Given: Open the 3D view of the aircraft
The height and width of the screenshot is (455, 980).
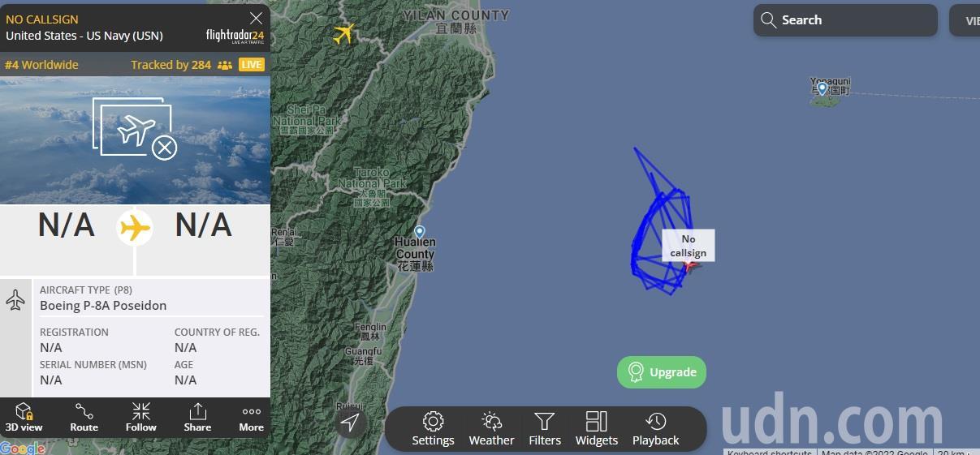Looking at the screenshot, I should 24,418.
